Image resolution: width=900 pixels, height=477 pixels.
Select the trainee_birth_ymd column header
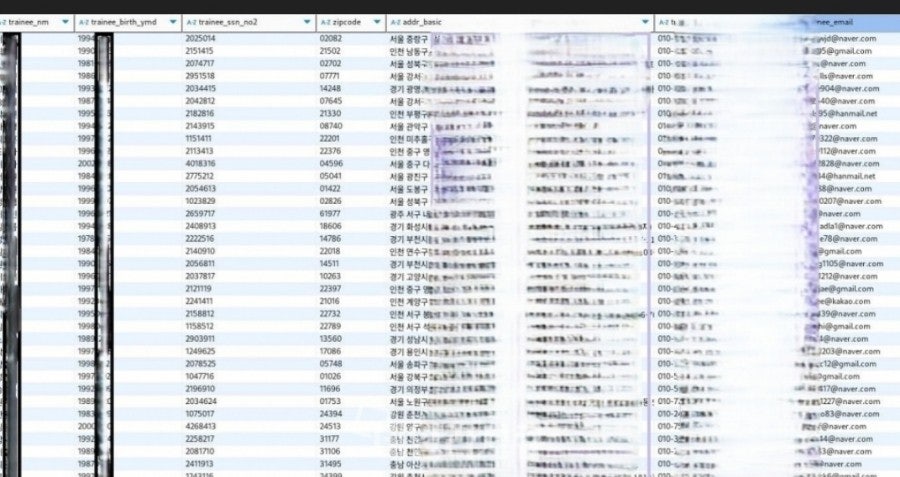[x=128, y=22]
